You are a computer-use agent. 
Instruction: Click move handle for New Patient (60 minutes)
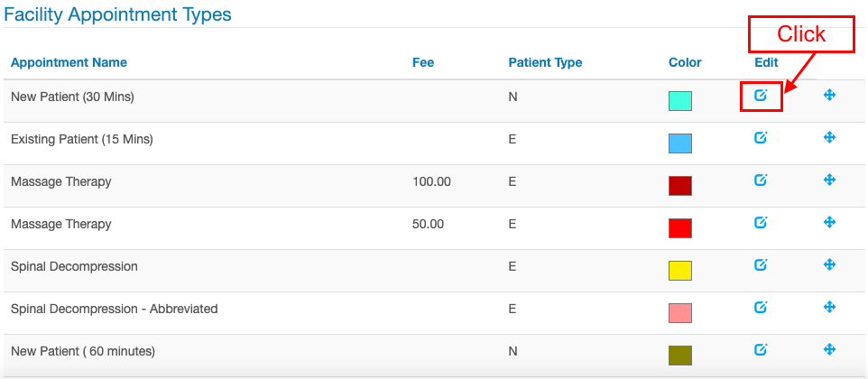tap(829, 350)
